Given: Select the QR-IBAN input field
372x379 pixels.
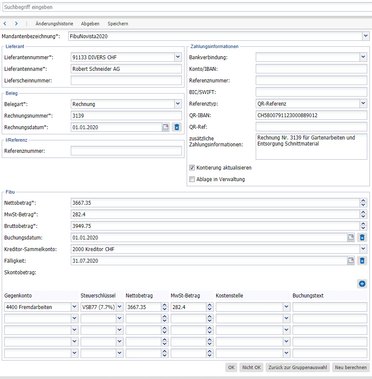Looking at the screenshot, I should click(311, 115).
